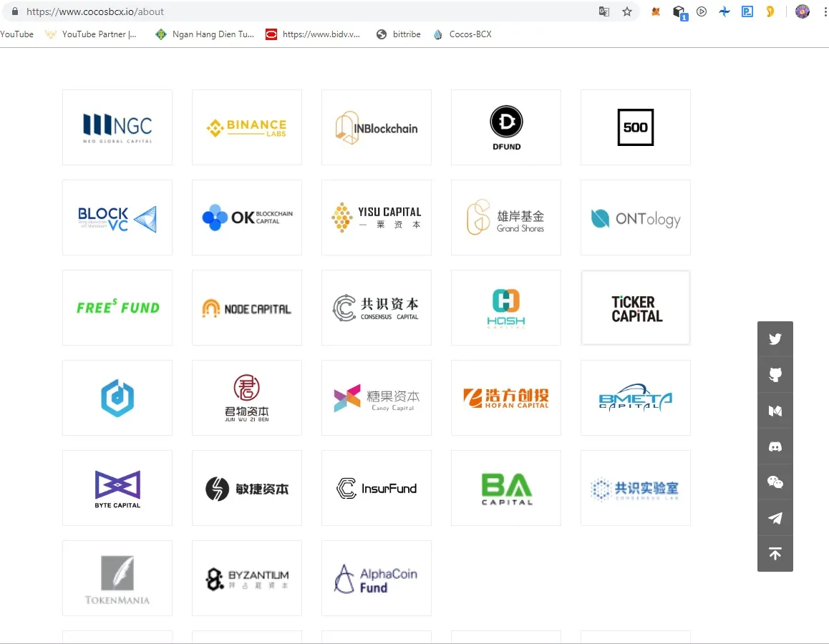This screenshot has width=829, height=644.
Task: Open the WeChat link in the sidebar
Action: click(775, 482)
